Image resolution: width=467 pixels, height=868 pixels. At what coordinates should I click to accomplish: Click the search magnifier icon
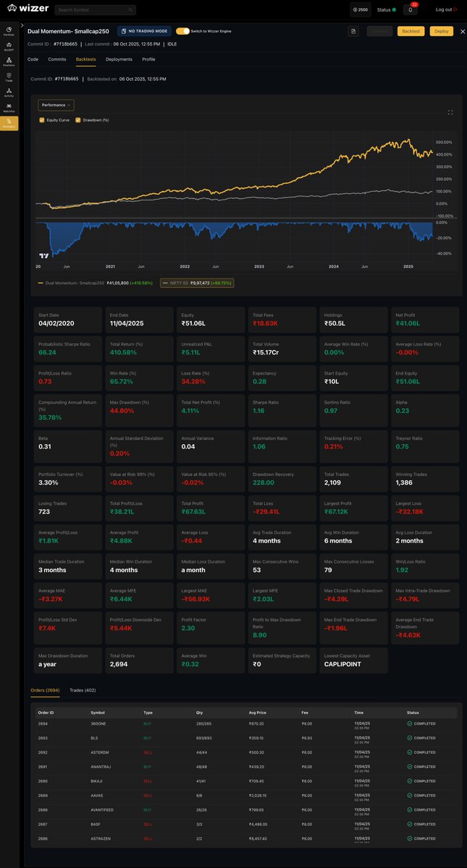click(131, 10)
